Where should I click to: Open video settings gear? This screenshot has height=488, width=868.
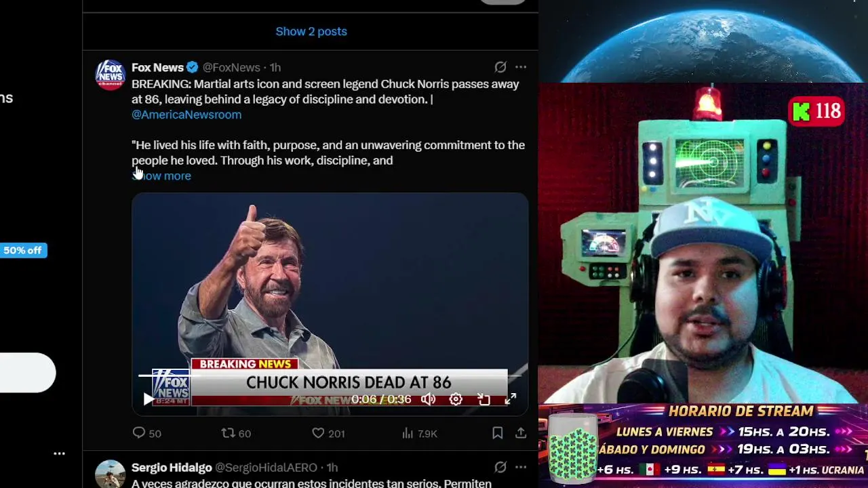coord(456,399)
